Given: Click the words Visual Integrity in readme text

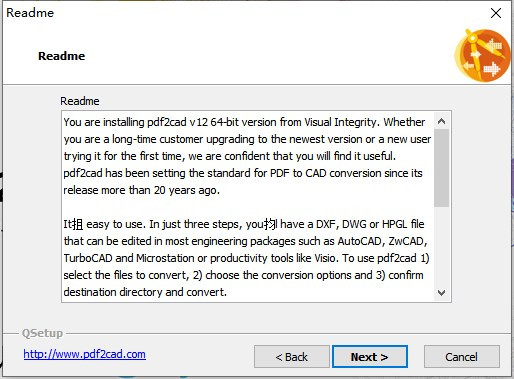Looking at the screenshot, I should pos(340,122).
